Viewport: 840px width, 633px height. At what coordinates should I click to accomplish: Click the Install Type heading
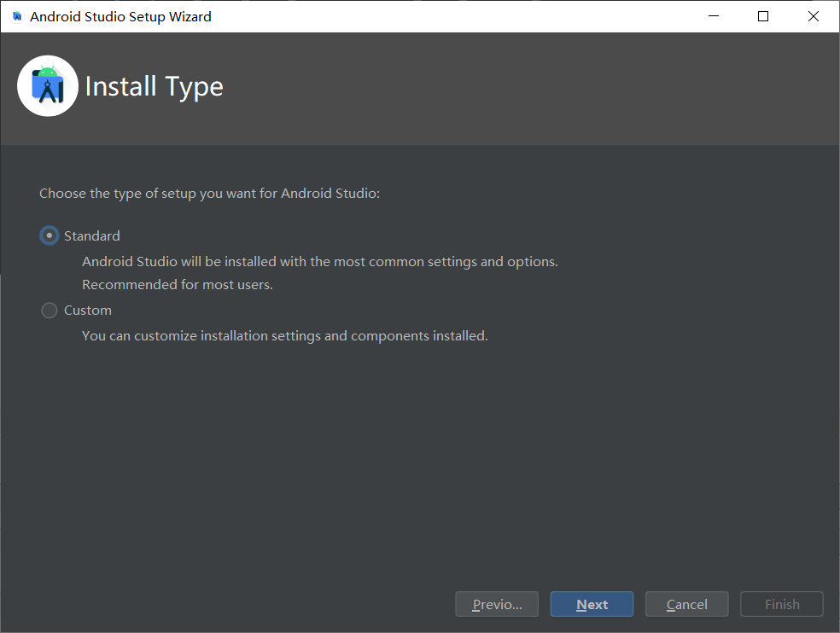click(x=155, y=87)
